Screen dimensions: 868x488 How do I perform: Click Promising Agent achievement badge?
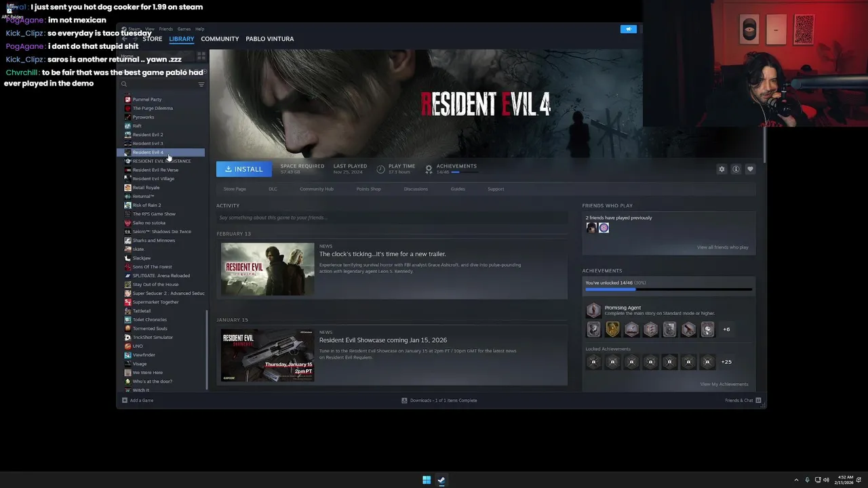pyautogui.click(x=593, y=310)
